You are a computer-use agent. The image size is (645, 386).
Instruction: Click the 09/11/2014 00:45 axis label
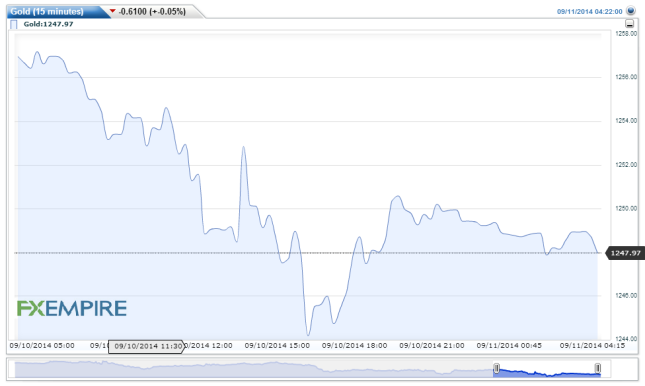pyautogui.click(x=509, y=346)
